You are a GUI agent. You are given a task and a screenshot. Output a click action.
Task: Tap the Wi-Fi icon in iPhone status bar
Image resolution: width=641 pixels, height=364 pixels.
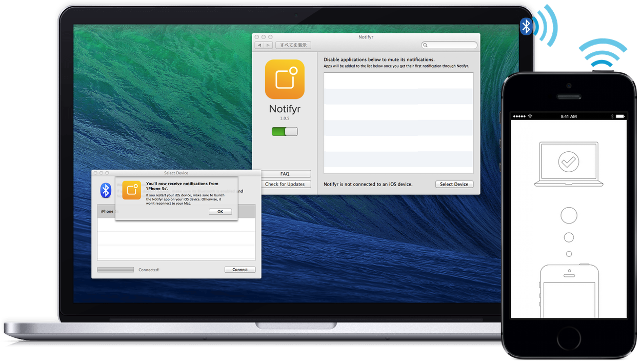530,116
